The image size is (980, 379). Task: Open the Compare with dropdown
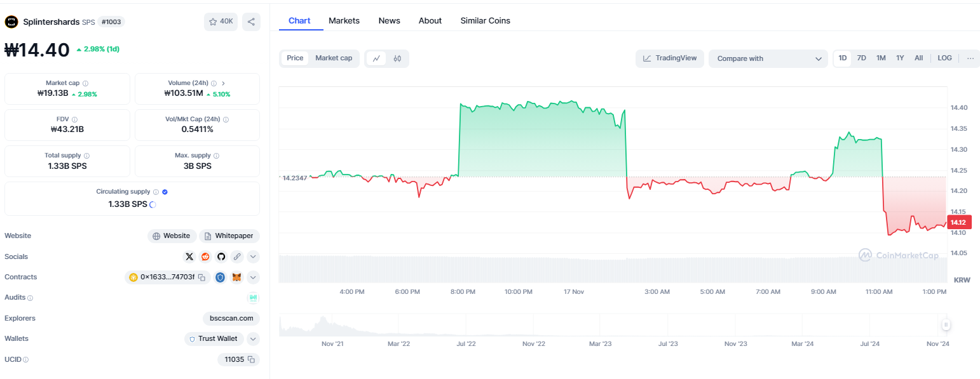pyautogui.click(x=768, y=58)
